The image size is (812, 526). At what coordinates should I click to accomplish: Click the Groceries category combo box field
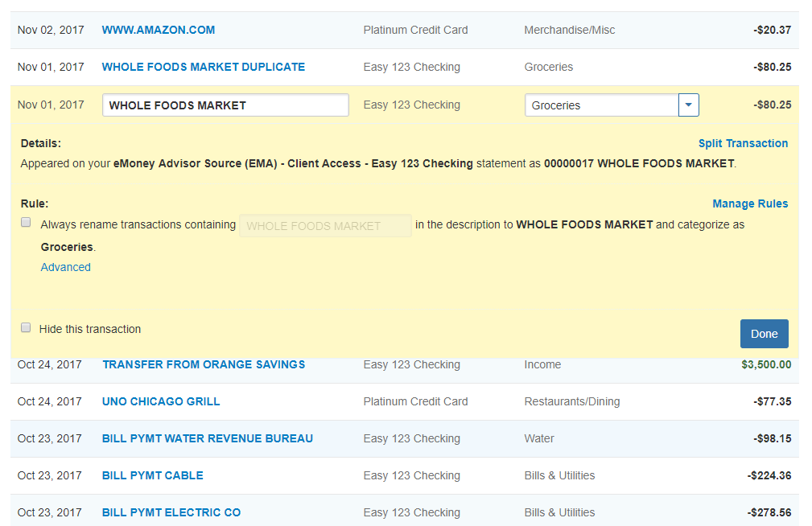point(601,105)
